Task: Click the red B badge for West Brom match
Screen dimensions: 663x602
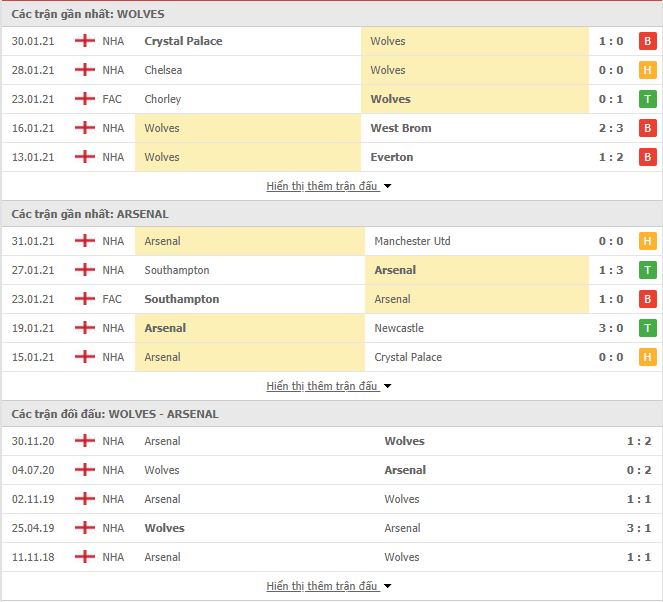Action: [x=647, y=128]
